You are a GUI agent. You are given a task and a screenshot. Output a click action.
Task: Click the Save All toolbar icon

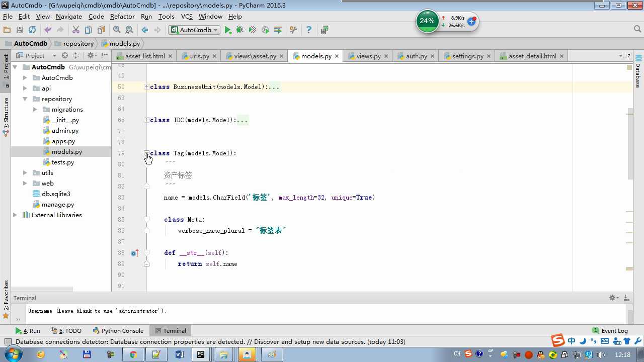tap(20, 30)
